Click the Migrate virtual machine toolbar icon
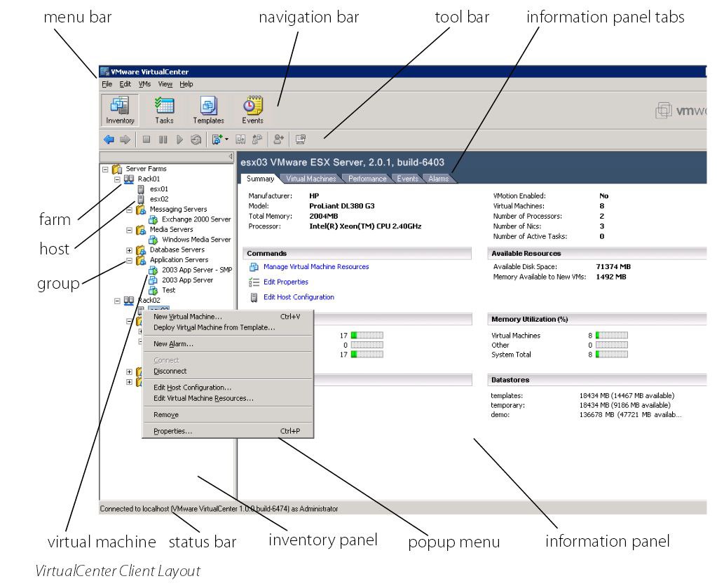The image size is (717, 588). coord(240,139)
